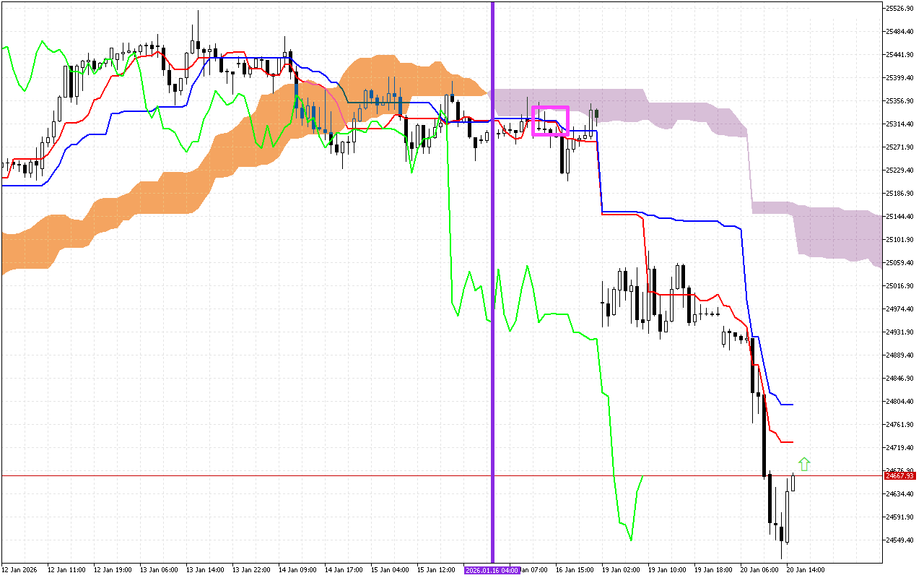Click the lower purple cloud near 25101.90

pos(837,231)
